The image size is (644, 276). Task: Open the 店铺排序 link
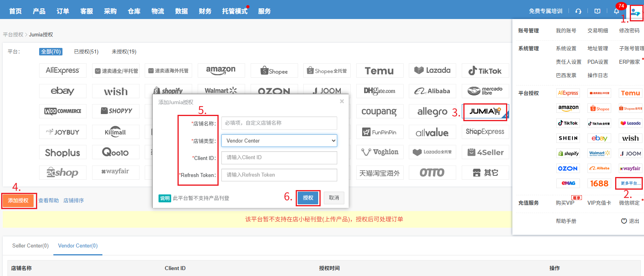(x=74, y=200)
